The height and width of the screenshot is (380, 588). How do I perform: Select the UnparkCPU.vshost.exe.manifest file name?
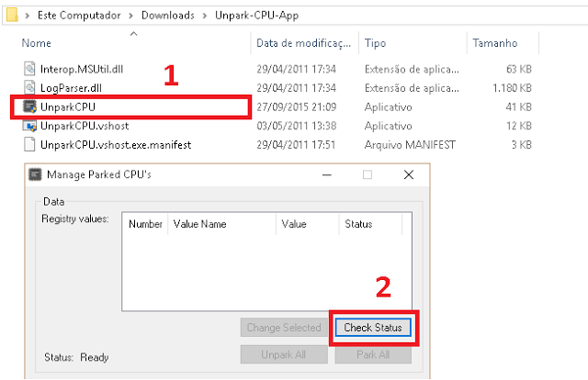[x=116, y=145]
